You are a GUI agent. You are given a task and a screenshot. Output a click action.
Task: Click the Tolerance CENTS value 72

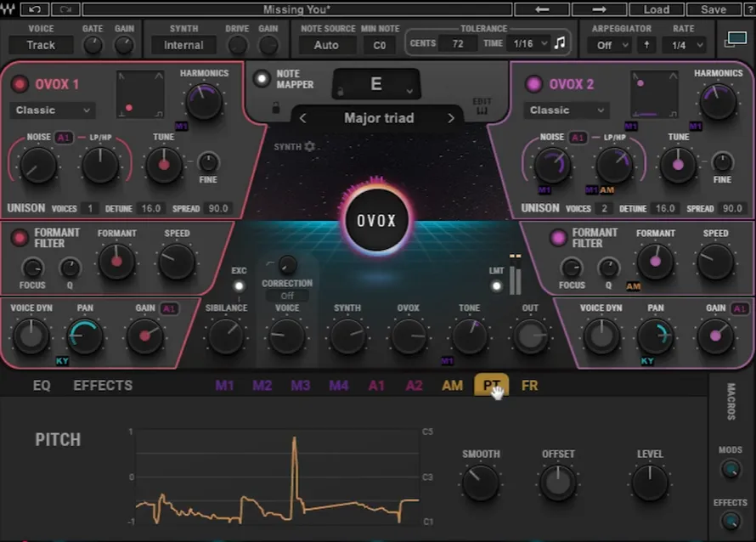click(458, 44)
